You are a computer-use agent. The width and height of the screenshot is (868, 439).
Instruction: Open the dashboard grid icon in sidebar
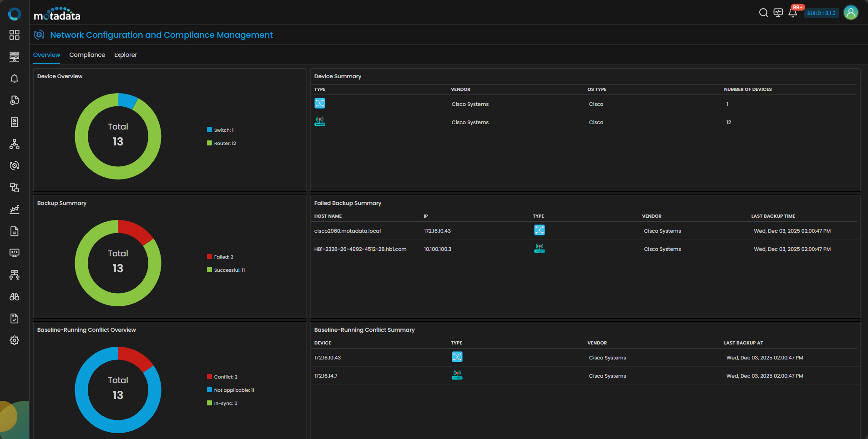15,35
